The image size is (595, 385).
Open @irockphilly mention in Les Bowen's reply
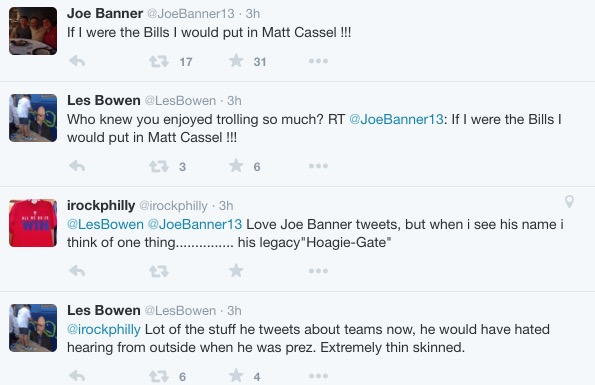tap(104, 329)
